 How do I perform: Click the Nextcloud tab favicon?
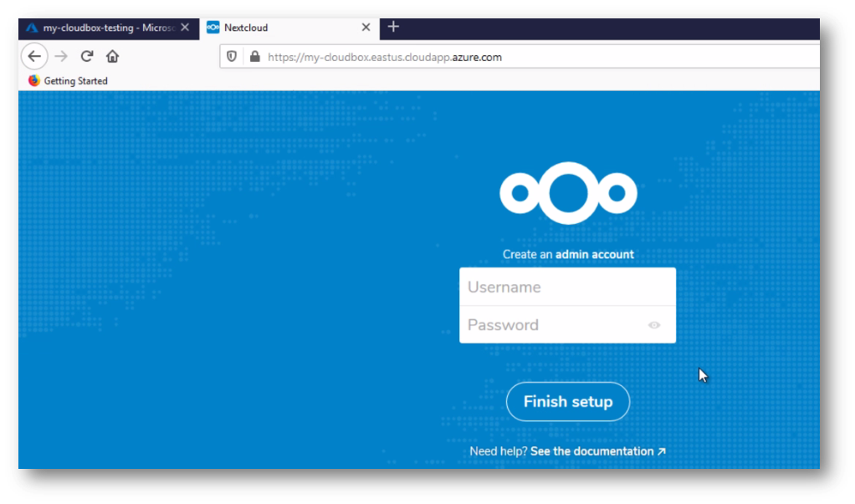coord(213,28)
